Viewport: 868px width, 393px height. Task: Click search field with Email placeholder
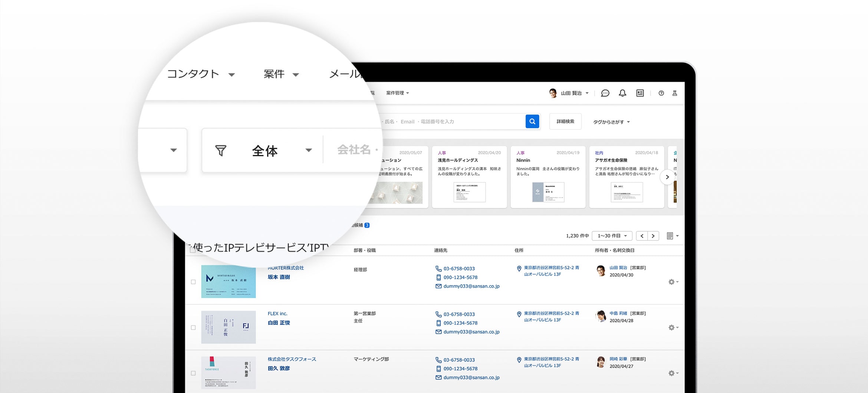click(453, 121)
